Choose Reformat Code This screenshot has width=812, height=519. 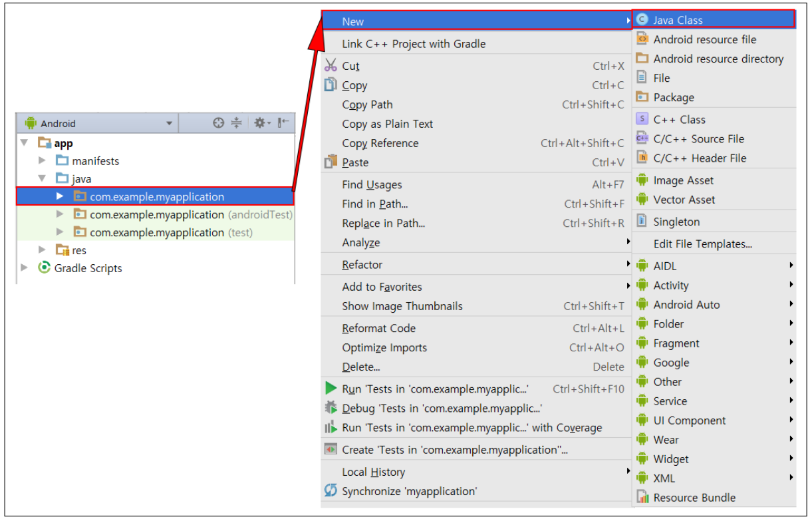476,328
